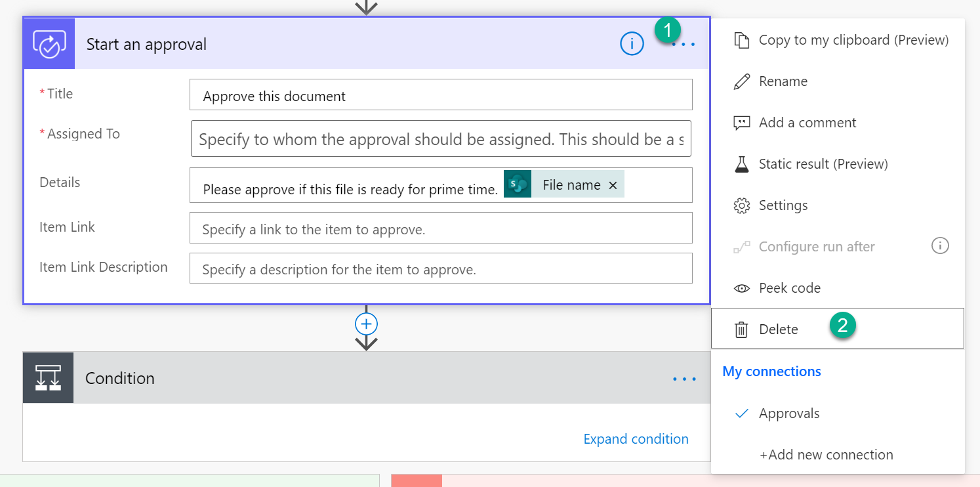This screenshot has height=487, width=980.
Task: Click the trash can Delete icon
Action: pyautogui.click(x=741, y=329)
